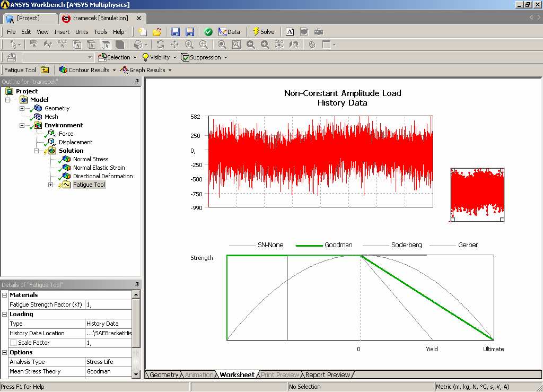
Task: Open the Tools menu
Action: (x=101, y=32)
